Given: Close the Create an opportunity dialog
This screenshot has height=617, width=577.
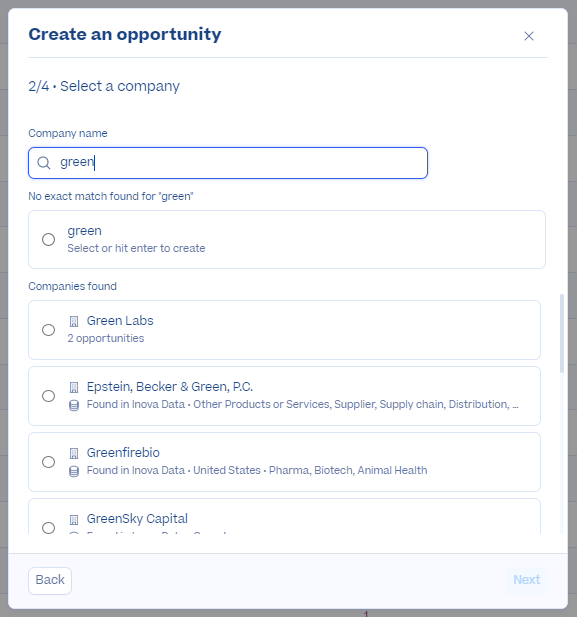Looking at the screenshot, I should click(529, 36).
